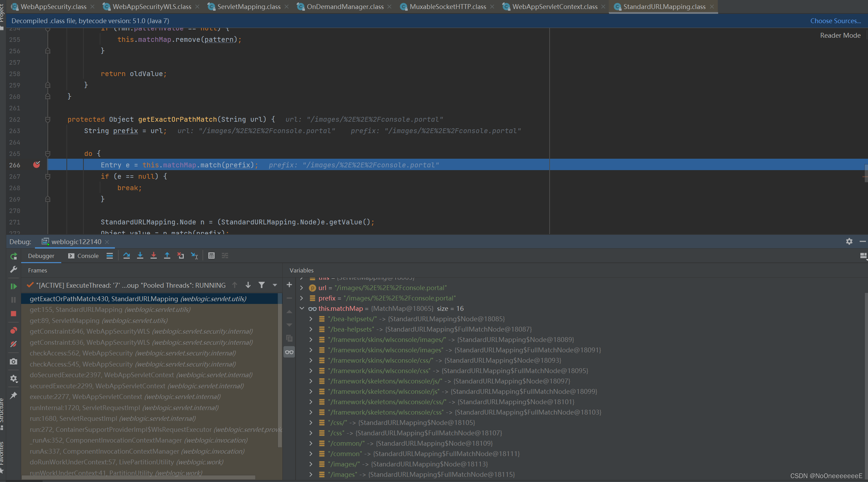Select the Debugger tab
This screenshot has height=482, width=868.
point(41,256)
